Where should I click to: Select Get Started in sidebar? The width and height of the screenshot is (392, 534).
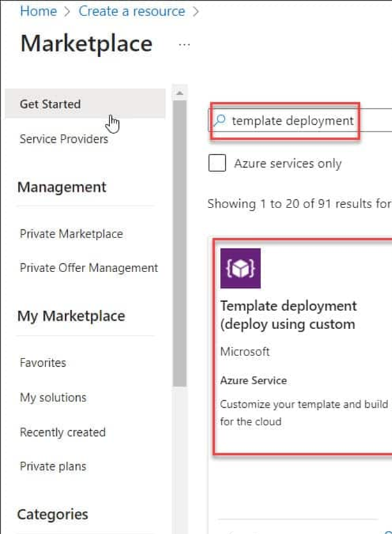85,104
